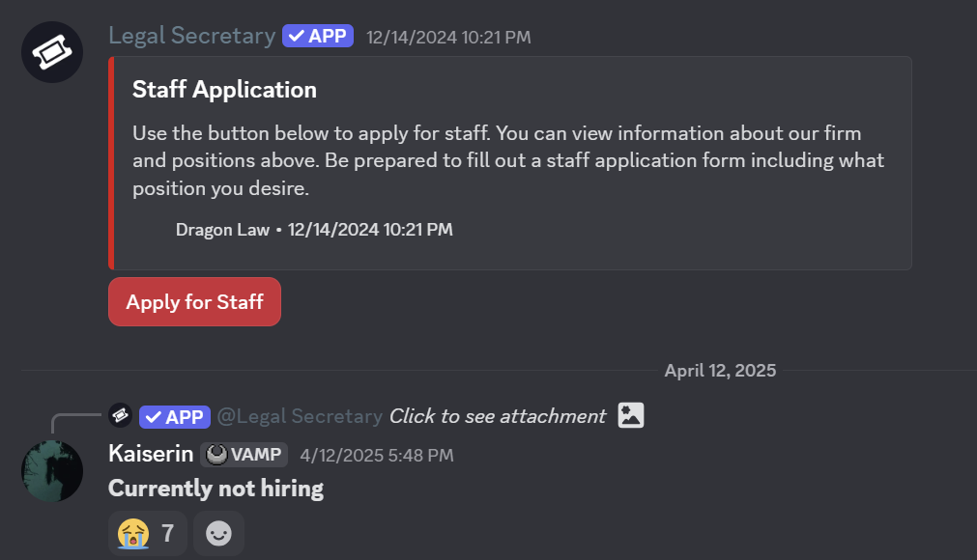Viewport: 977px width, 560px height.
Task: Click the 12/14/2024 10:21 PM message timestamp
Action: click(x=448, y=38)
